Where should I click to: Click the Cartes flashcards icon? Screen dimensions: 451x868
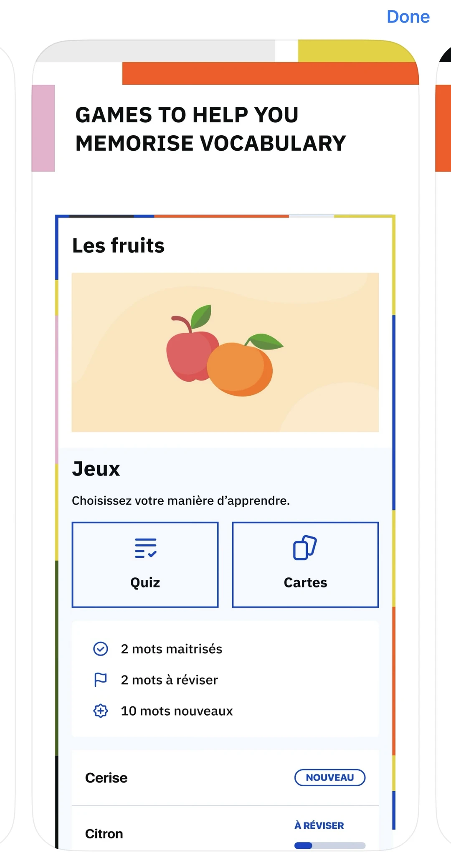[305, 547]
